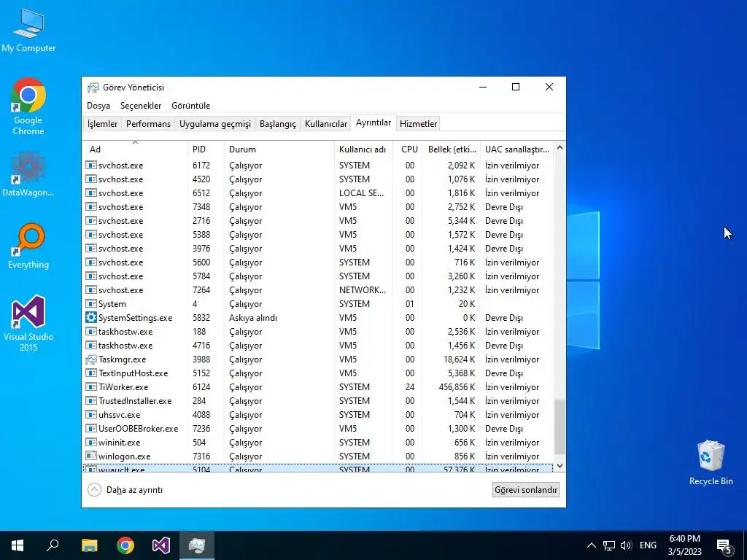Screen dimensions: 747x560
Task: Click scrollbar down arrow in process list
Action: pos(560,466)
